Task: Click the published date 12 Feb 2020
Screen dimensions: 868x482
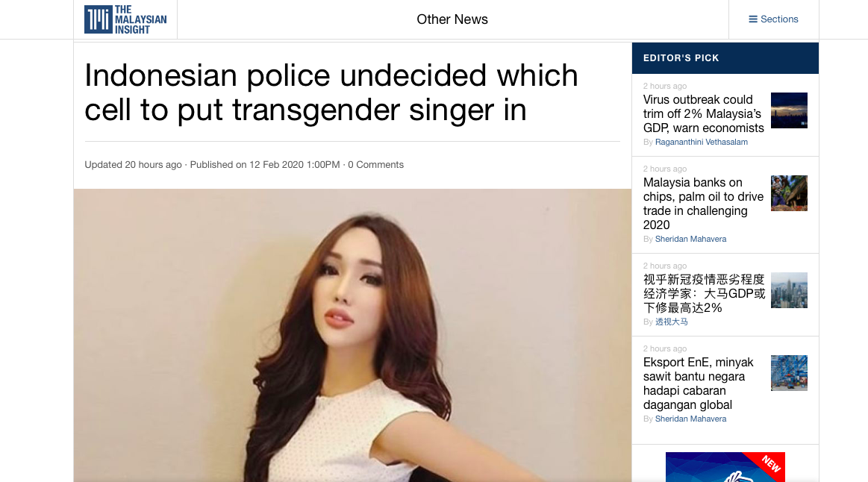Action: tap(276, 165)
